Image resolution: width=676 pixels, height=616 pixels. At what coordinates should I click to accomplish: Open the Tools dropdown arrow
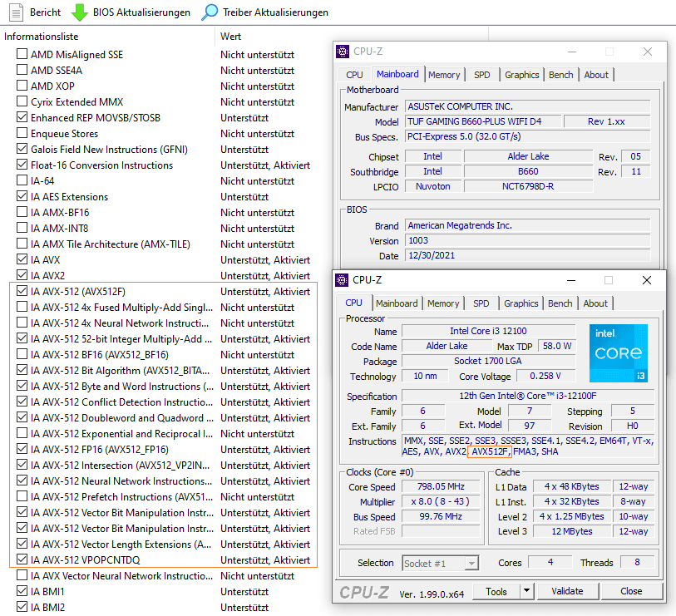[526, 591]
